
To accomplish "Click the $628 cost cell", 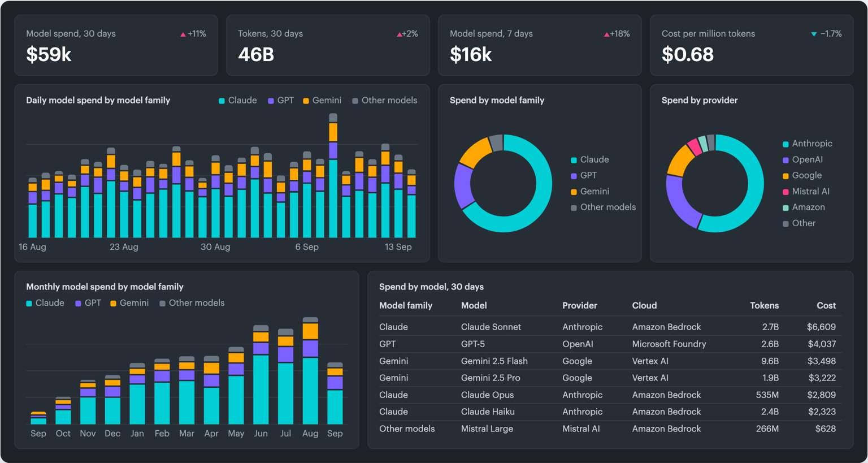I will click(826, 429).
